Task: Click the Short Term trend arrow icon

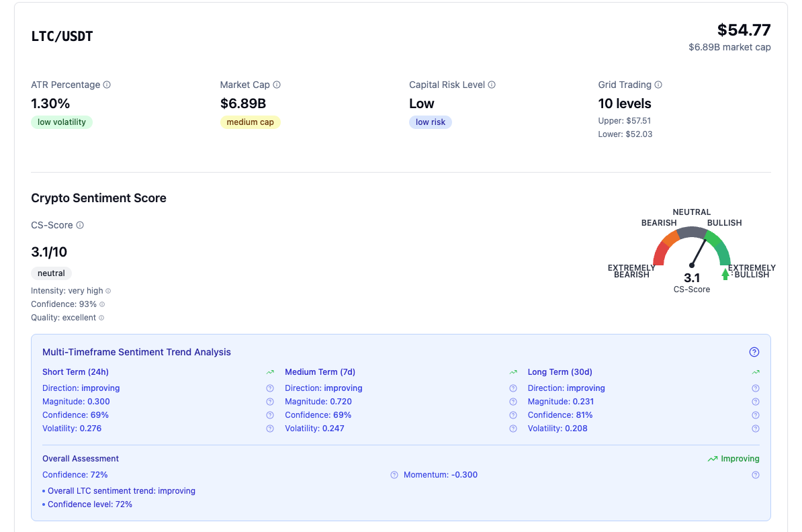Action: (270, 372)
